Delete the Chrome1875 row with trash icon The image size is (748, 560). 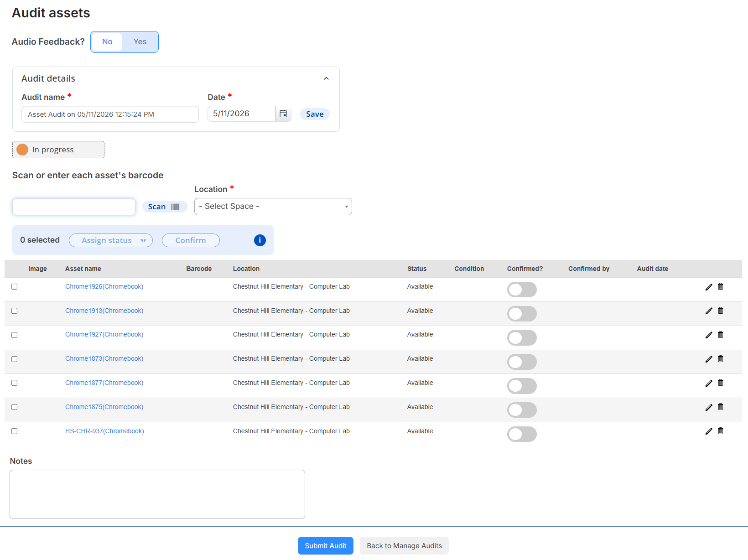point(721,407)
